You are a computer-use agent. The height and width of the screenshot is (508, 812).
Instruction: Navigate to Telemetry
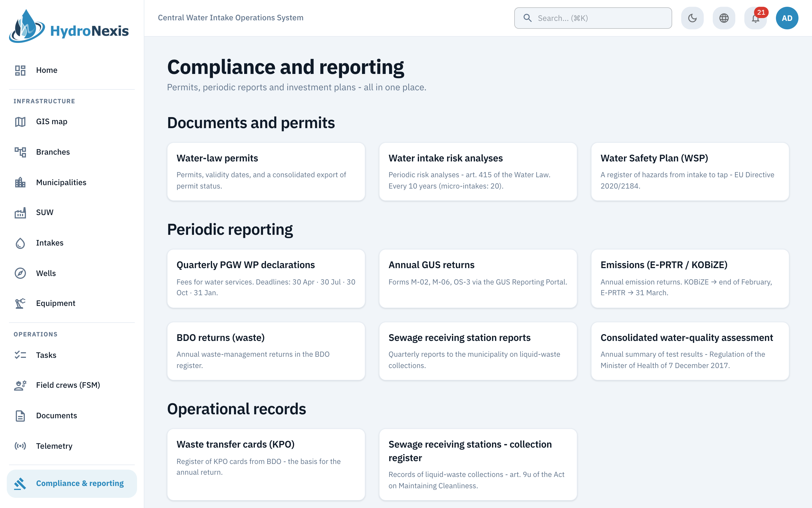[x=72, y=446]
